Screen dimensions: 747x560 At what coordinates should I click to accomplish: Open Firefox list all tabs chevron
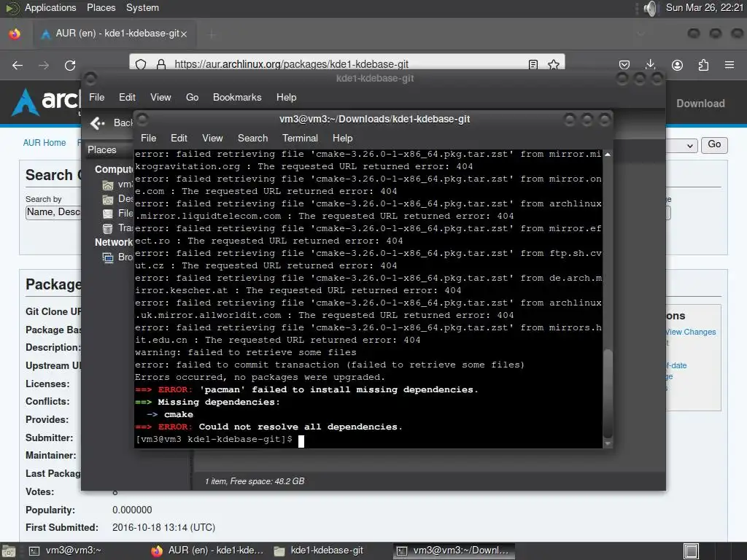(x=640, y=34)
